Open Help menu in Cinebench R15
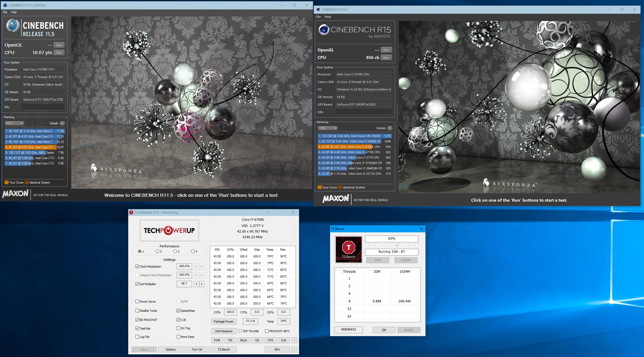Image resolution: width=644 pixels, height=357 pixels. (328, 17)
